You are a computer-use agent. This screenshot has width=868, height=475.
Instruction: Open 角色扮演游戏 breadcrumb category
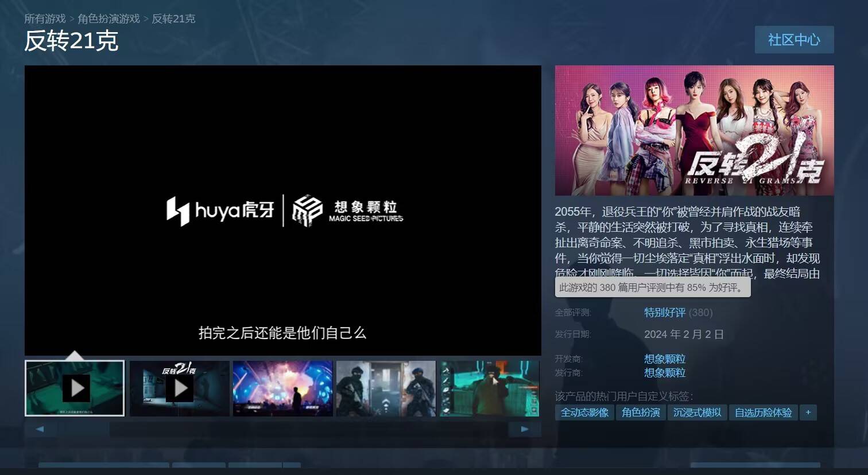pos(108,19)
